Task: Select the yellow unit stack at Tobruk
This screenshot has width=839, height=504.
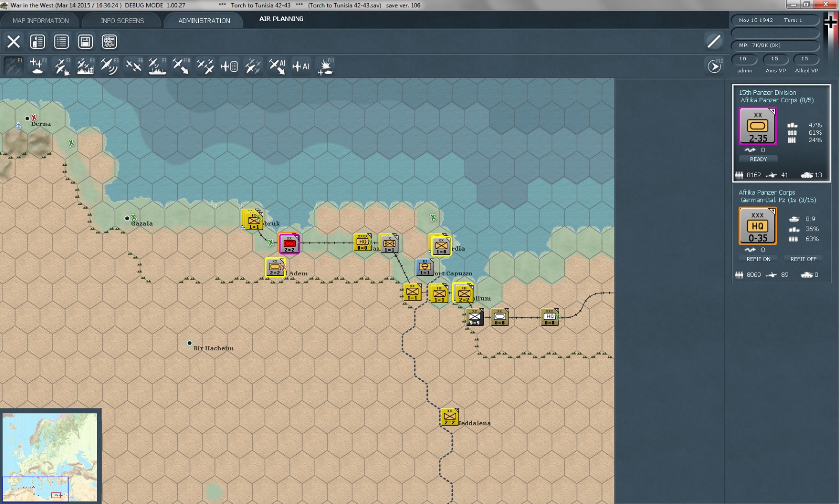Action: coord(253,219)
